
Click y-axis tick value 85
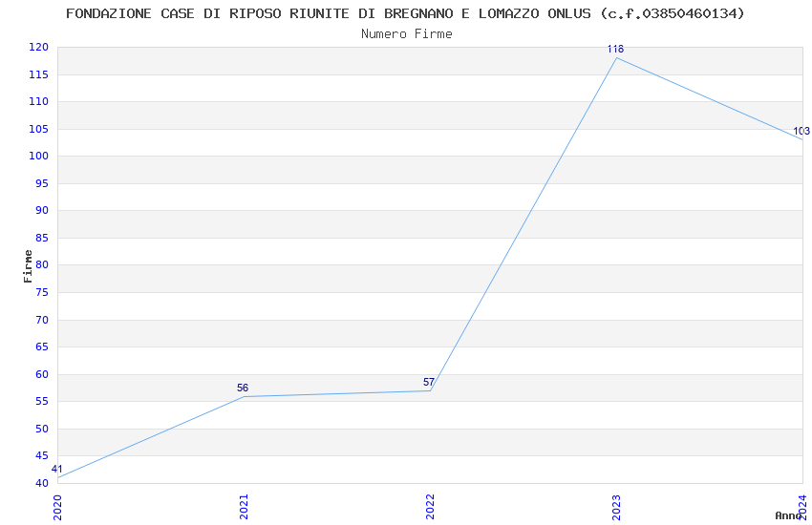[x=42, y=238]
